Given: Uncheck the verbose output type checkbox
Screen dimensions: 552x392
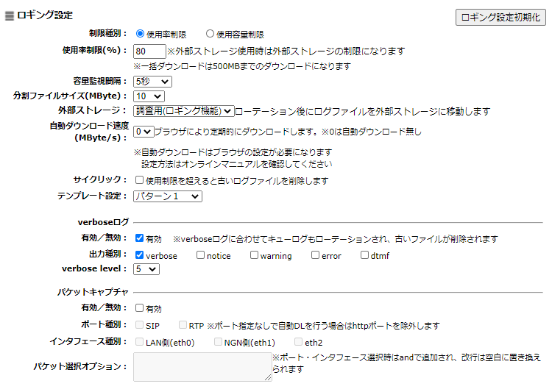Looking at the screenshot, I should click(x=139, y=254).
